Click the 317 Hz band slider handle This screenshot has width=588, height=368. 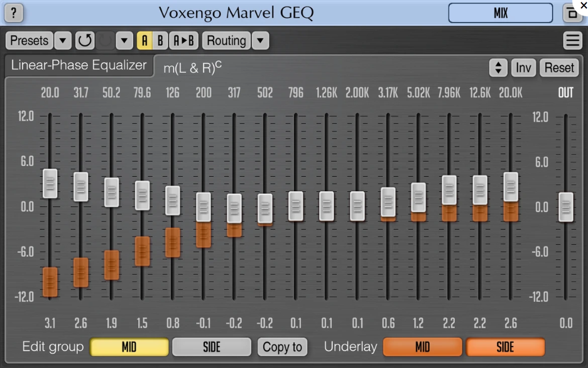[x=234, y=208]
